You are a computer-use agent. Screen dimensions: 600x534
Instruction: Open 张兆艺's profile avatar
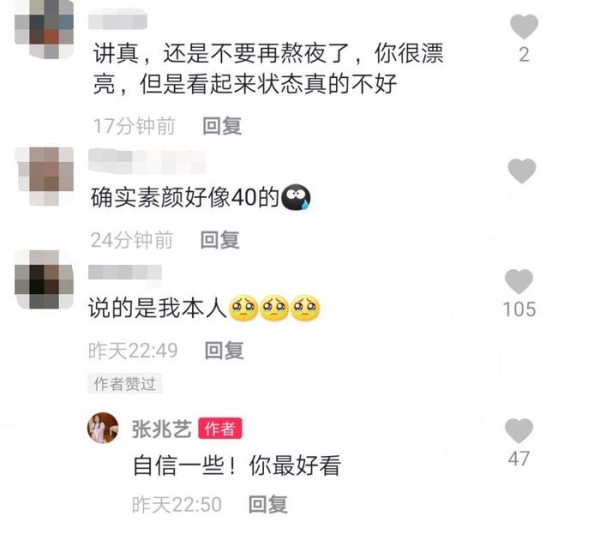pos(103,427)
